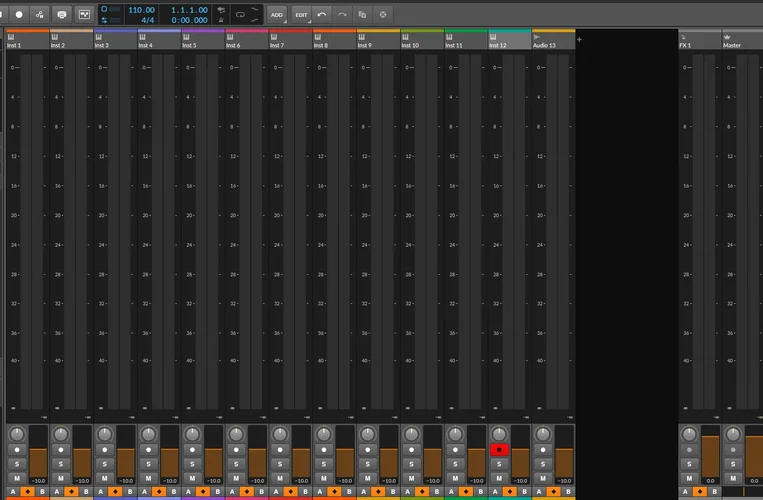Open the EDIT dropdown menu
This screenshot has height=500, width=763.
301,15
